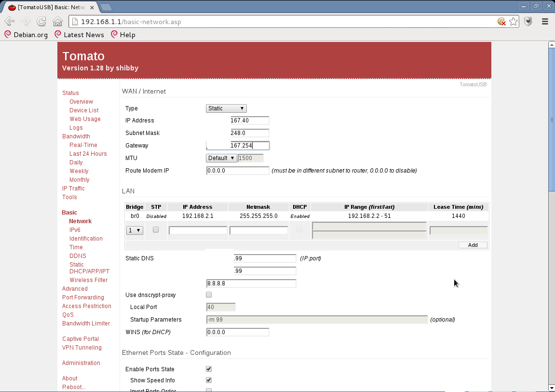Open the Overview link

pyautogui.click(x=81, y=102)
